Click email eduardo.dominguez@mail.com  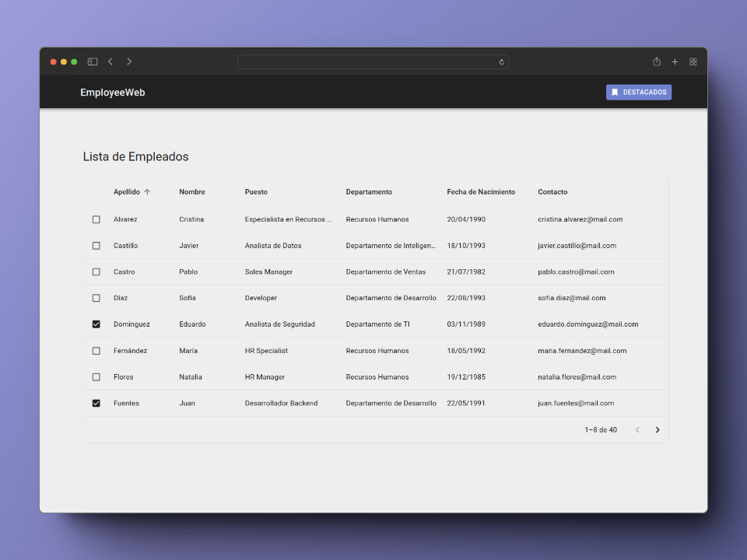tap(588, 324)
